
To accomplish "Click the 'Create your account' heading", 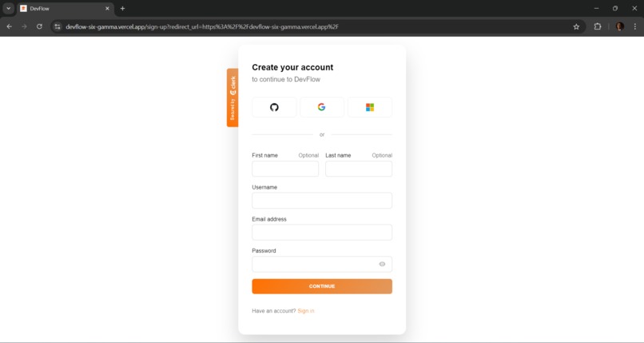I will (x=292, y=67).
